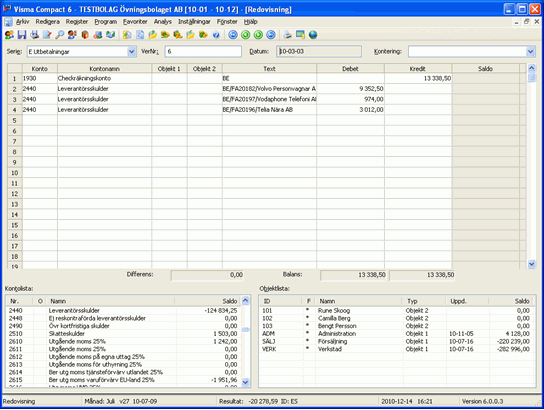Open the Hjälp menu
The height and width of the screenshot is (410, 544).
[250, 22]
